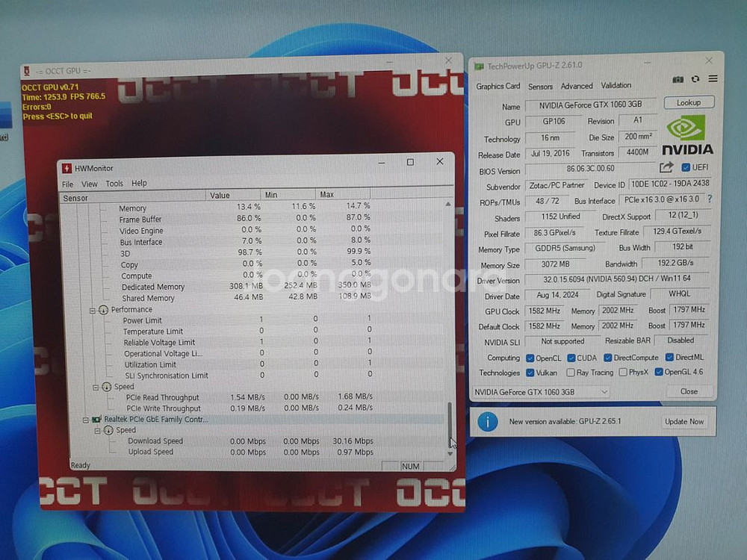Select the Video Engine sensor row

[244, 230]
